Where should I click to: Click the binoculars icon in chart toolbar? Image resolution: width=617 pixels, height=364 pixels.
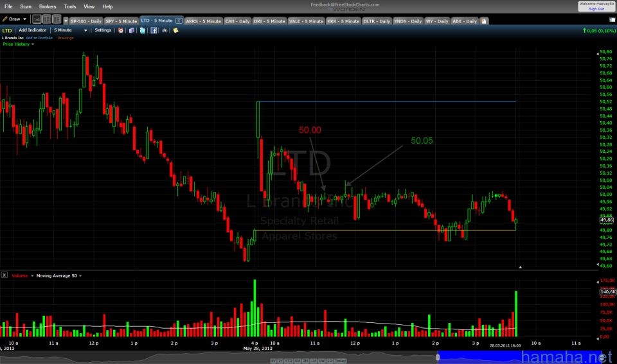(x=165, y=30)
